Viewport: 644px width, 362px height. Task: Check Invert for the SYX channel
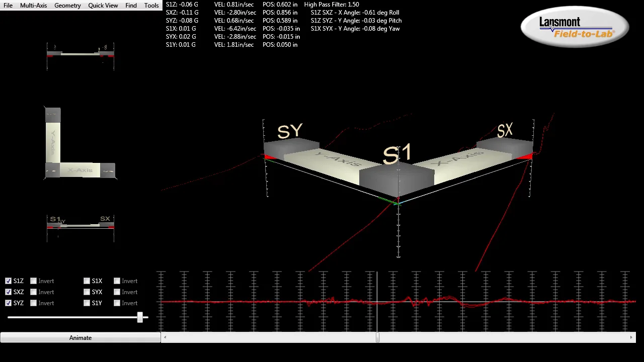click(x=117, y=292)
